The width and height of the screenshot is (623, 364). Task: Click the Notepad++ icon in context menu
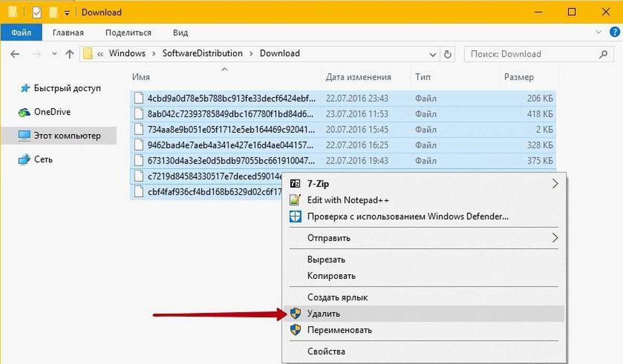295,200
